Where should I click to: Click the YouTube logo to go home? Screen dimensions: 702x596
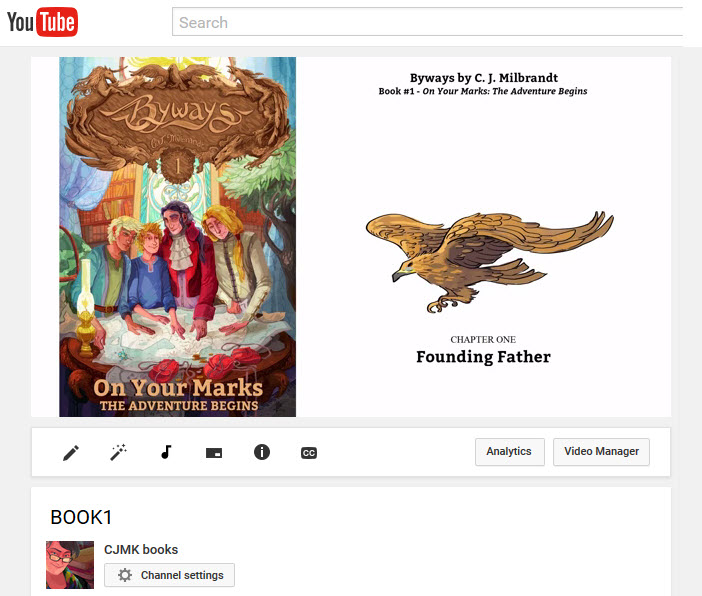pyautogui.click(x=42, y=22)
